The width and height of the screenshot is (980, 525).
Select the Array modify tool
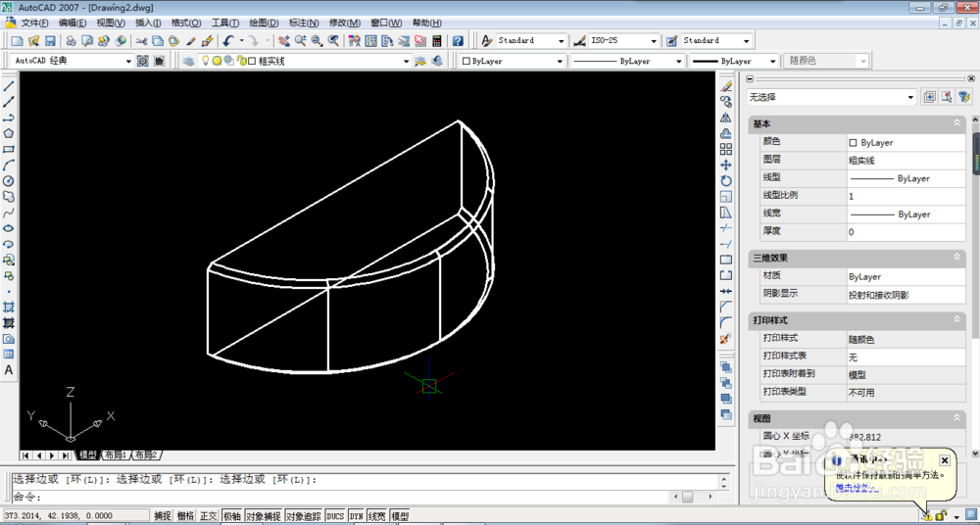[x=725, y=150]
